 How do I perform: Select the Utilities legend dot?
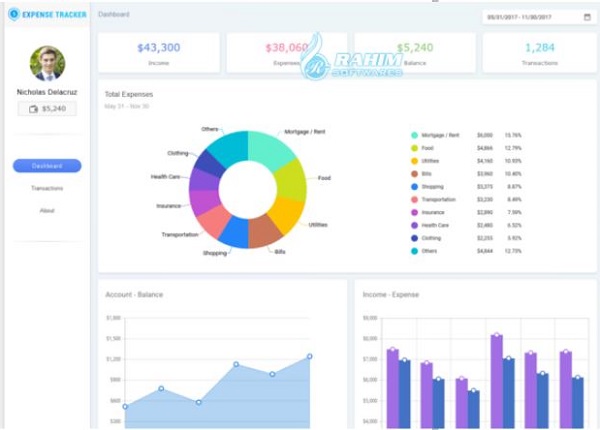(414, 161)
